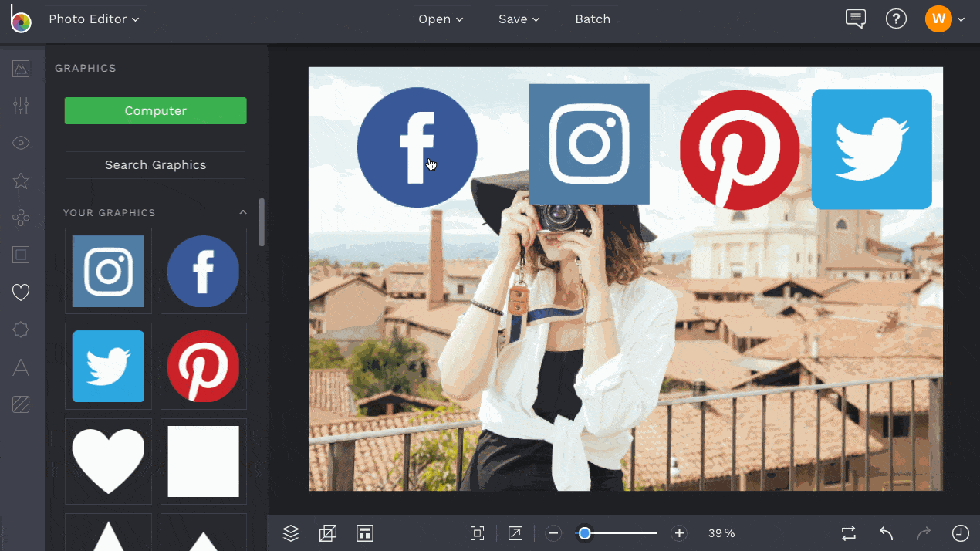Select the Twitter graphic thumbnail
Image resolution: width=980 pixels, height=551 pixels.
pyautogui.click(x=108, y=366)
